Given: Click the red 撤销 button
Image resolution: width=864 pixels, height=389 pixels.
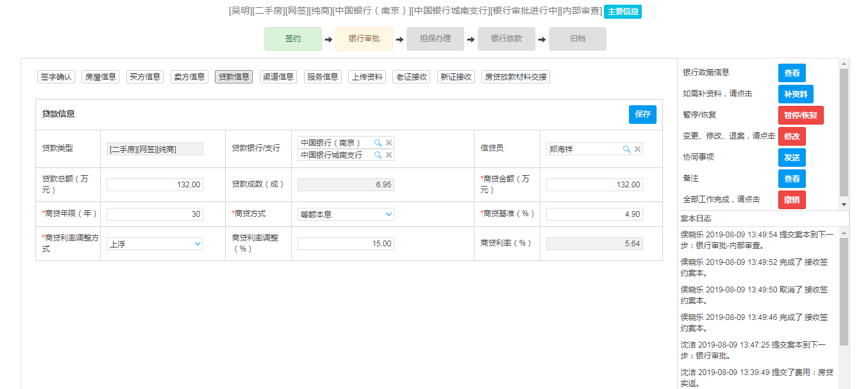Looking at the screenshot, I should 792,199.
